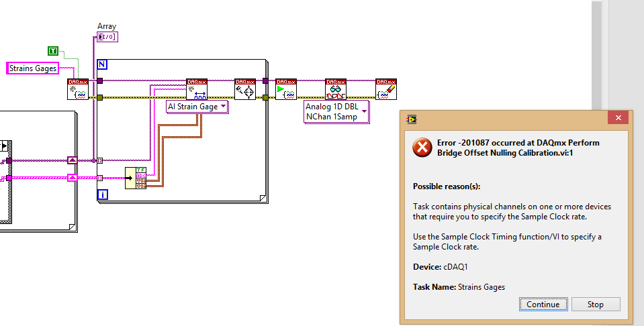The image size is (644, 326).
Task: Click the Array I/O terminal indicator
Action: [107, 37]
